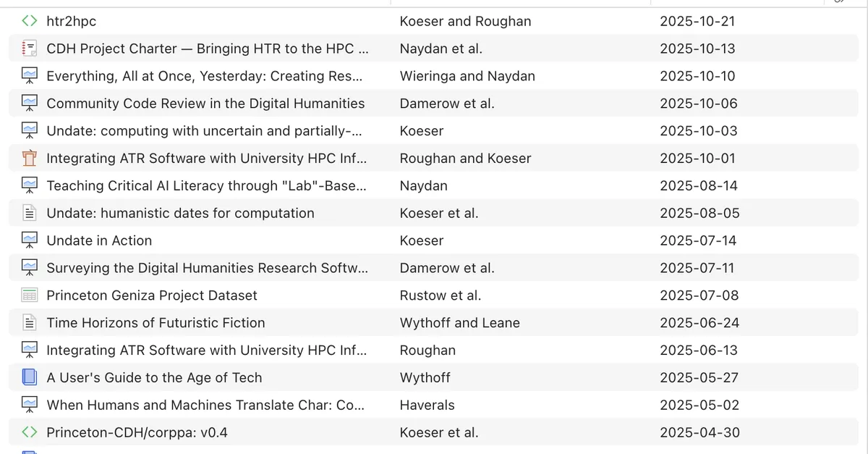The image size is (868, 454).
Task: Click creator Wythoff and Leane
Action: (x=459, y=323)
